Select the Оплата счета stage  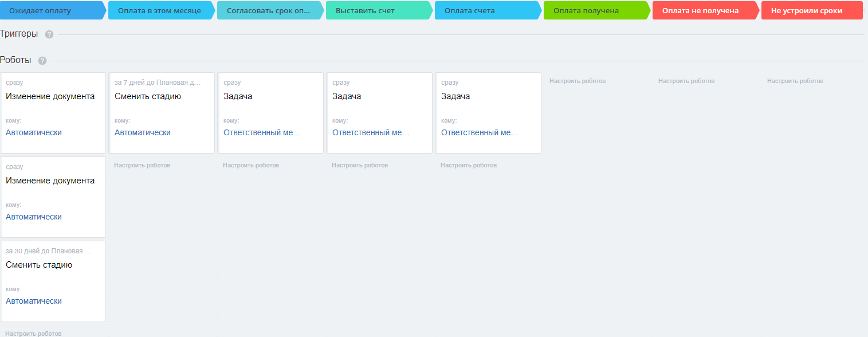click(488, 10)
